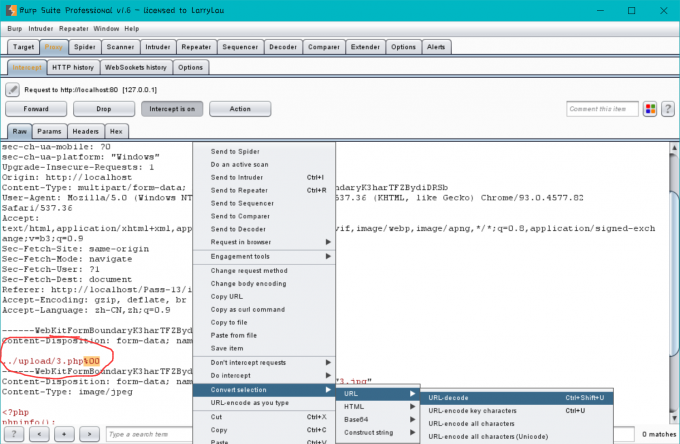Select Paste from file
Viewport: 680px width, 444px height.
coord(264,336)
